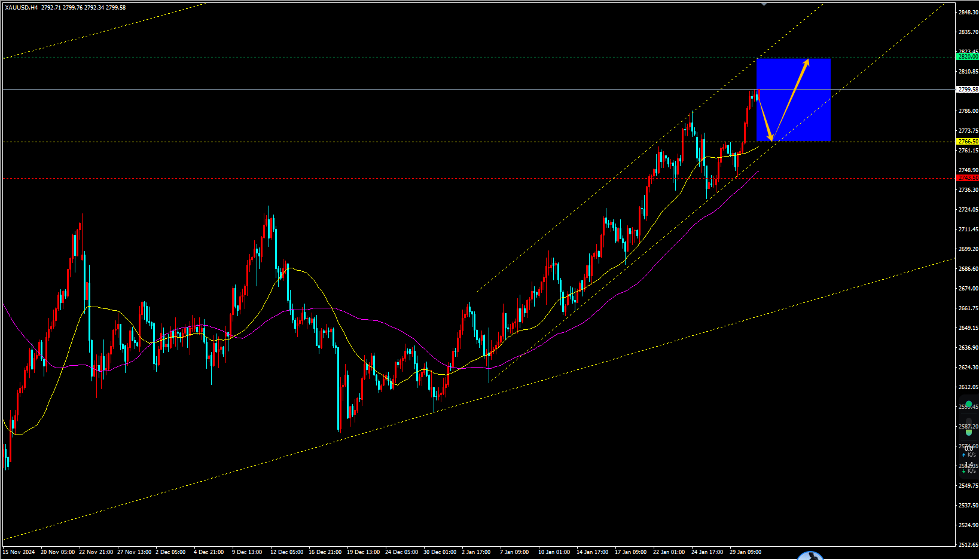Click the 2636.90 price scale value
Image resolution: width=979 pixels, height=560 pixels.
pos(968,347)
